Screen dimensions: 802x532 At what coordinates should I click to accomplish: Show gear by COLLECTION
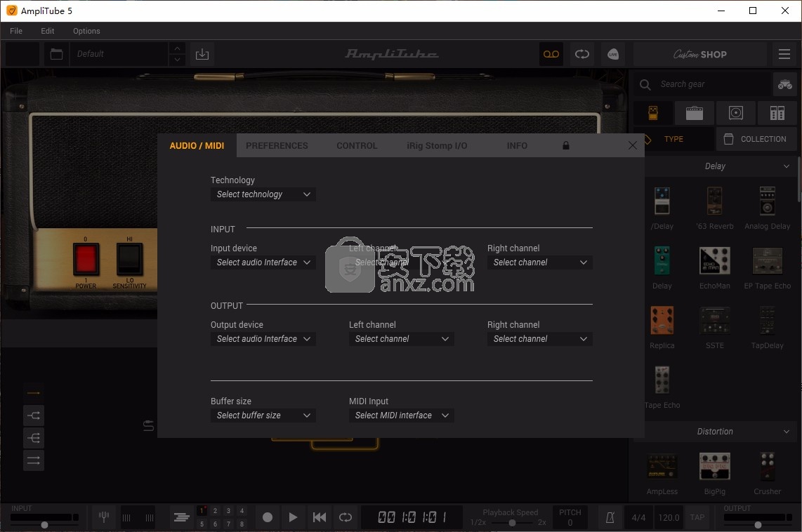tap(756, 139)
